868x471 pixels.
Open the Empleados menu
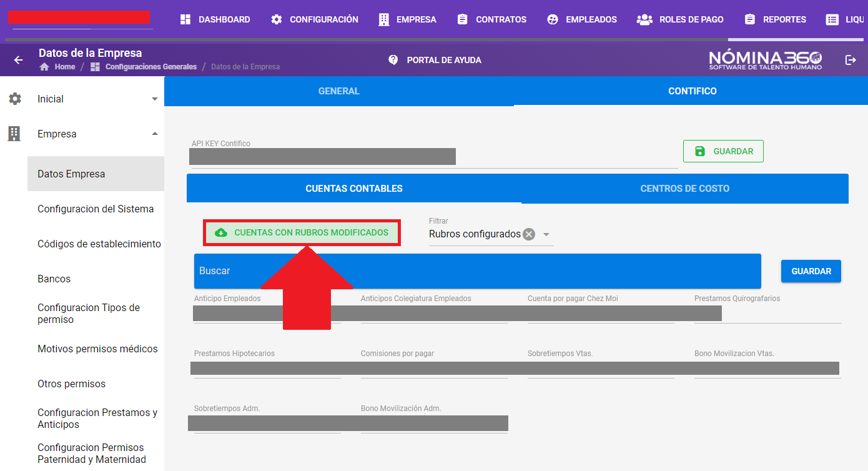(582, 19)
